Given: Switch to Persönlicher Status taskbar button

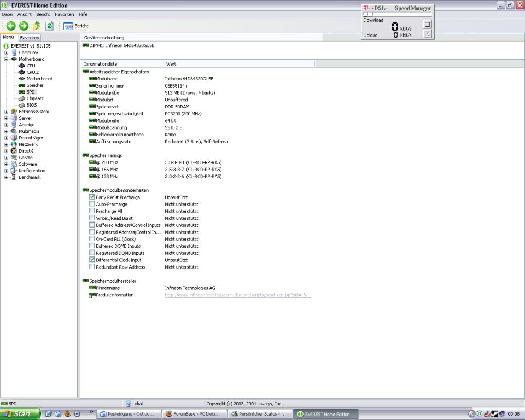Looking at the screenshot, I should pyautogui.click(x=260, y=414).
